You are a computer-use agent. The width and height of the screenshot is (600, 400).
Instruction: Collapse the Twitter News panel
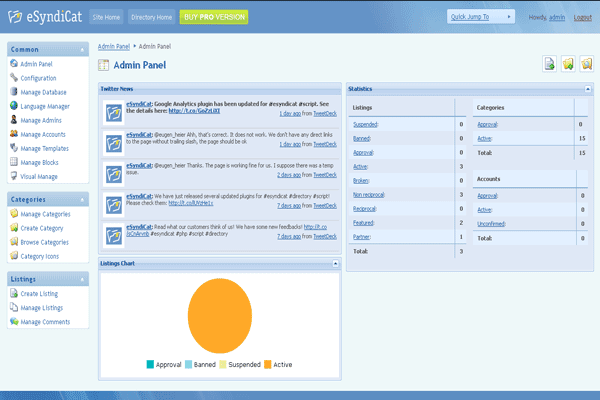click(336, 89)
